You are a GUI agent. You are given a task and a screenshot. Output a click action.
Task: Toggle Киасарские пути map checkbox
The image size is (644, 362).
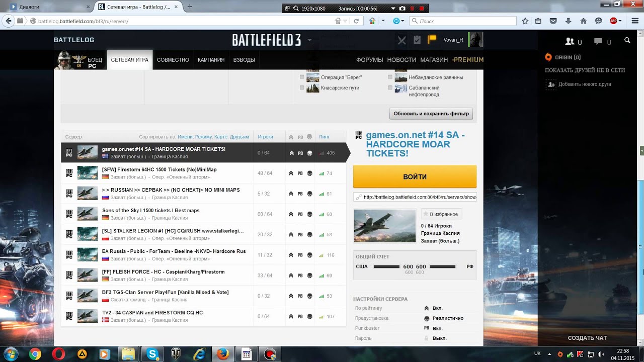(302, 87)
